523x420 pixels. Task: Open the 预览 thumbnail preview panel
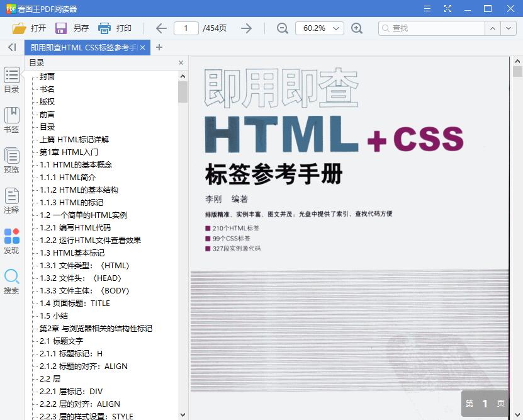click(11, 160)
